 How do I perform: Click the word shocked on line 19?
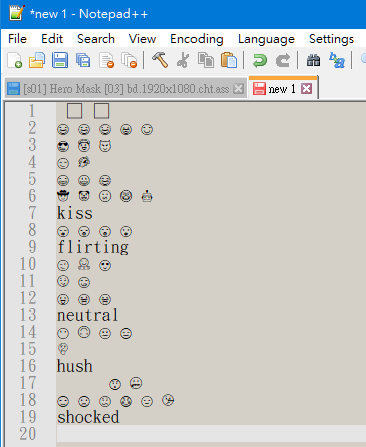(x=88, y=417)
